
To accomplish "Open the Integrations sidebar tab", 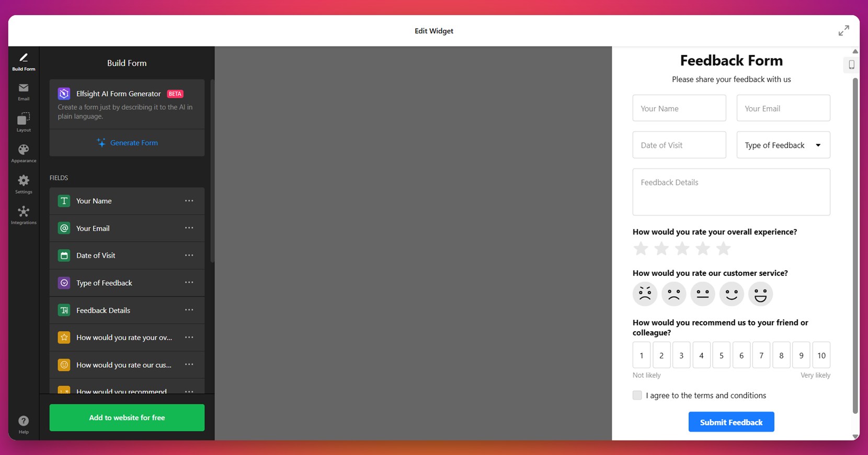I will (24, 215).
